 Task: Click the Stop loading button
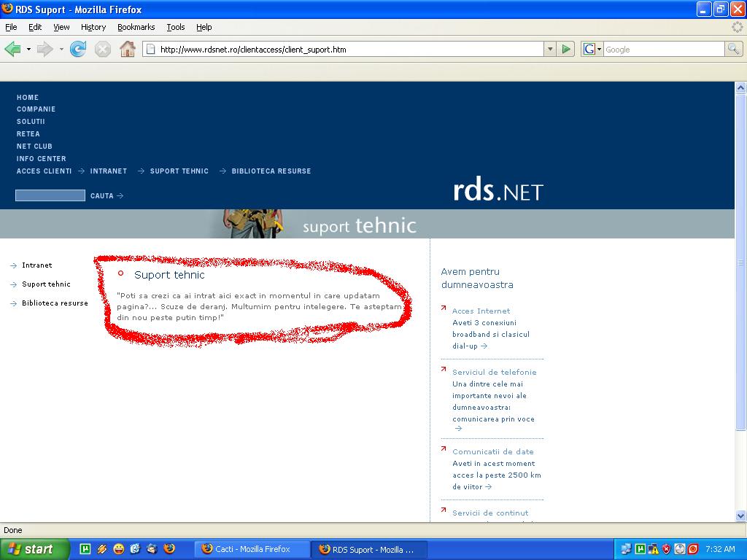(x=102, y=49)
